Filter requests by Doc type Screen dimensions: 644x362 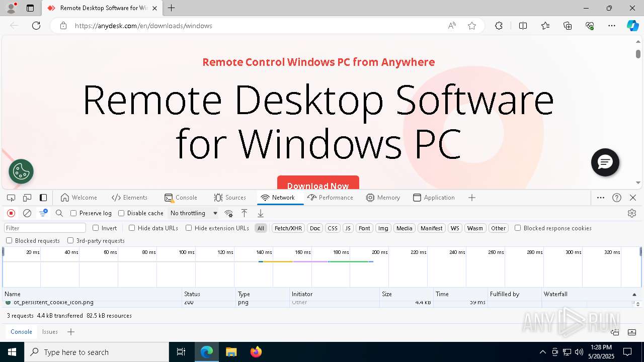[x=315, y=228]
